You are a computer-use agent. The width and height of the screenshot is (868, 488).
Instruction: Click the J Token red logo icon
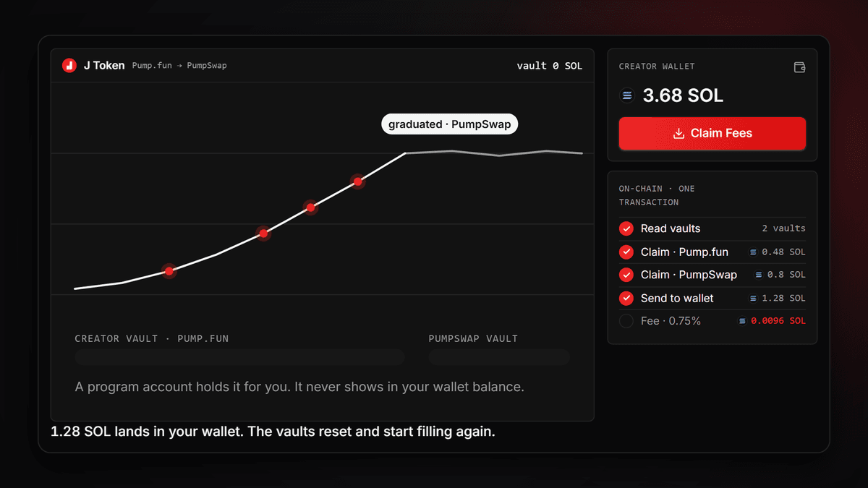(x=69, y=65)
